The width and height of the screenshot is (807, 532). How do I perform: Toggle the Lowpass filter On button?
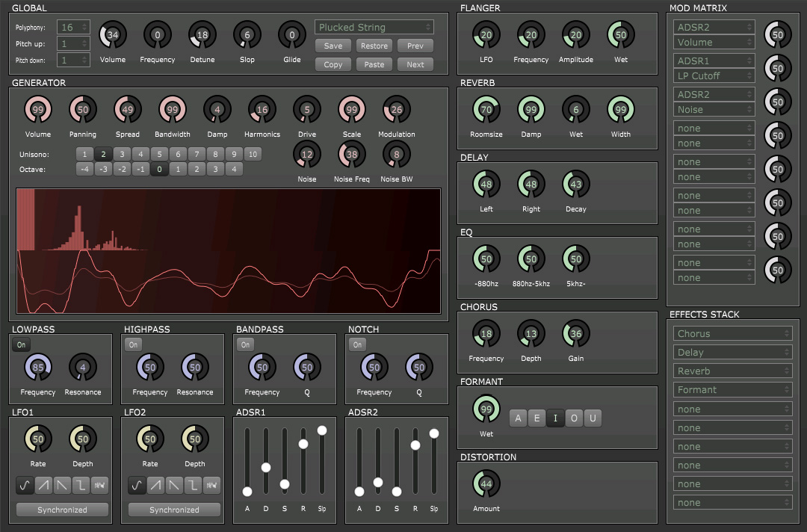21,344
